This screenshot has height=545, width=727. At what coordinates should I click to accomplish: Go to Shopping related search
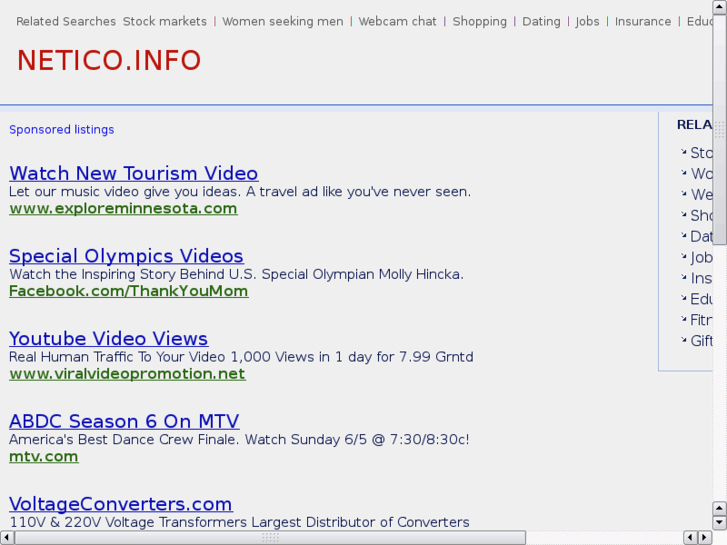[x=479, y=21]
